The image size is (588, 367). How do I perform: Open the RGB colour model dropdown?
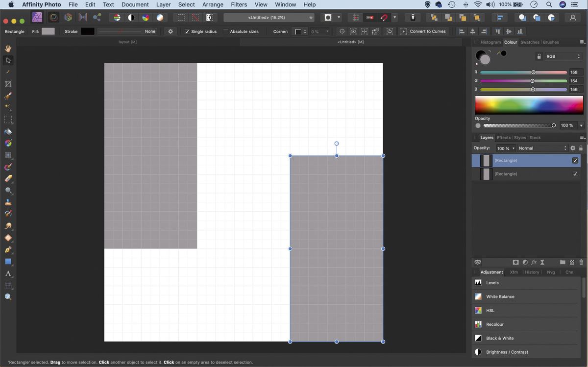point(563,56)
